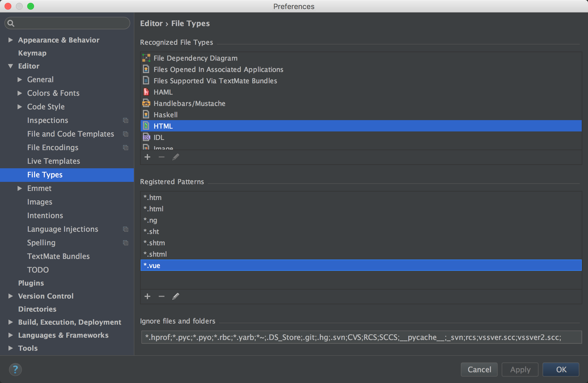Viewport: 588px width, 383px height.
Task: Click the Add file type plus button
Action: (x=148, y=157)
